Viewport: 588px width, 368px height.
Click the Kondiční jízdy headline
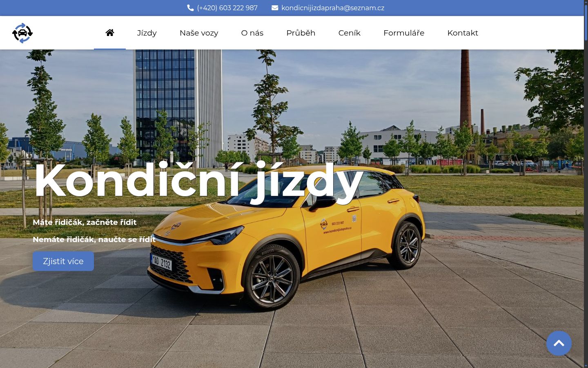pyautogui.click(x=198, y=182)
